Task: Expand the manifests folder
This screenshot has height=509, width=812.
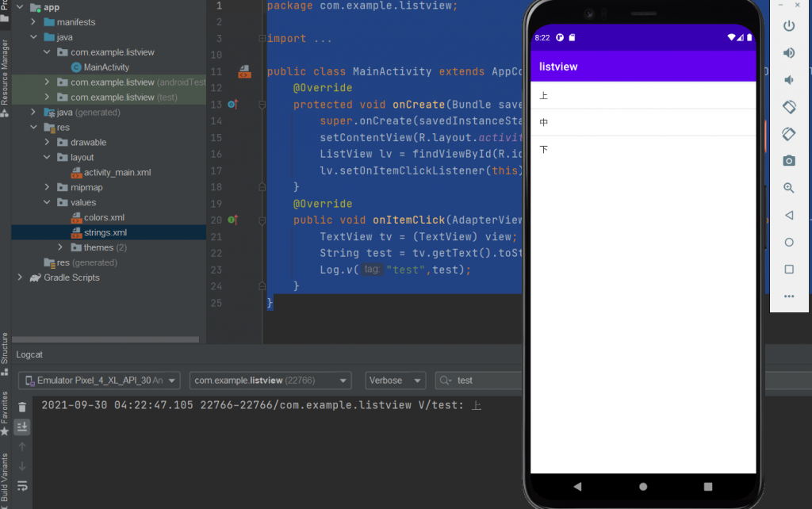Action: [x=33, y=21]
